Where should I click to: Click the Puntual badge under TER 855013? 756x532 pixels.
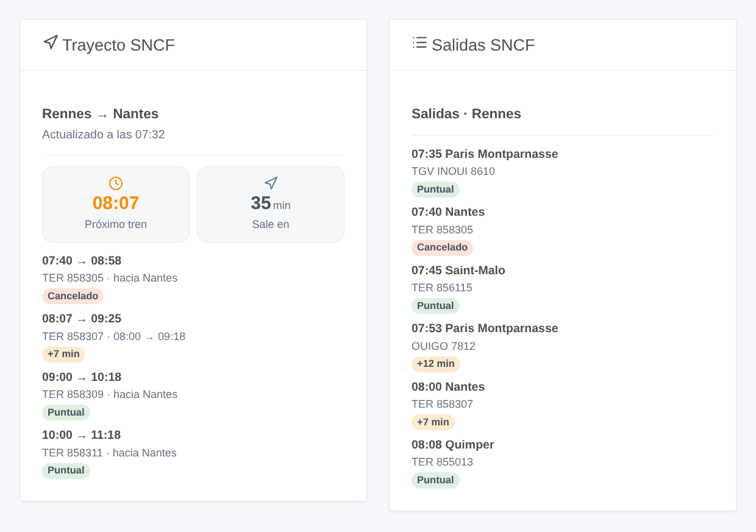pyautogui.click(x=435, y=480)
